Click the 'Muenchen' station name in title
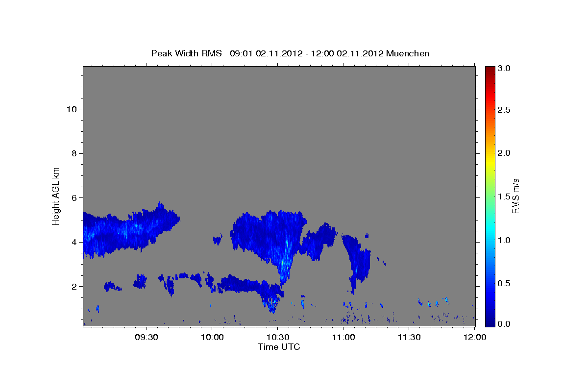Screen dimensions: 588x392 point(408,53)
